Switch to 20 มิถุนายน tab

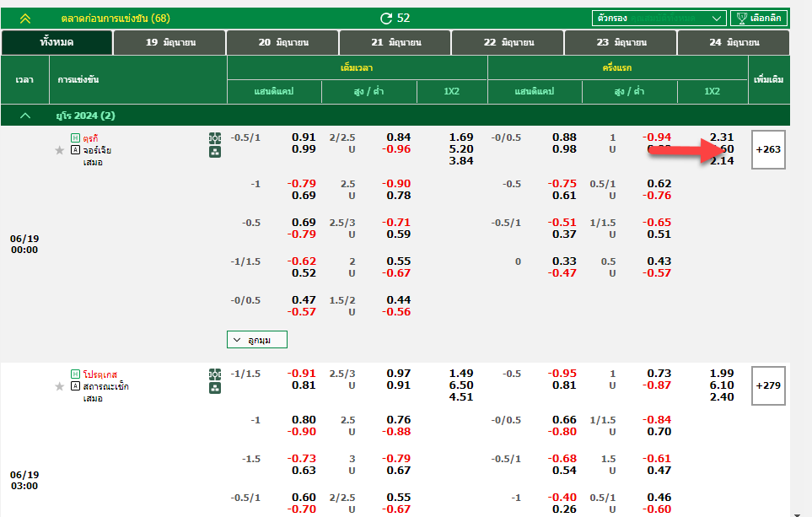282,42
